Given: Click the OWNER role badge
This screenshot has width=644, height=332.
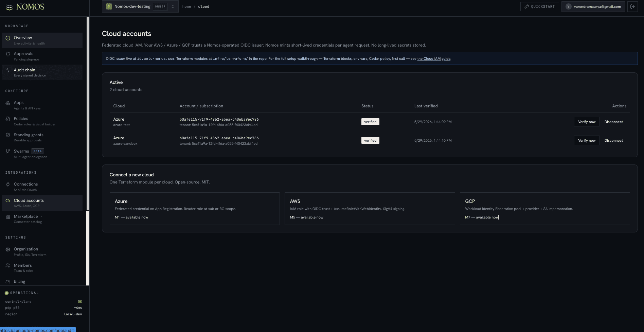Looking at the screenshot, I should (160, 6).
